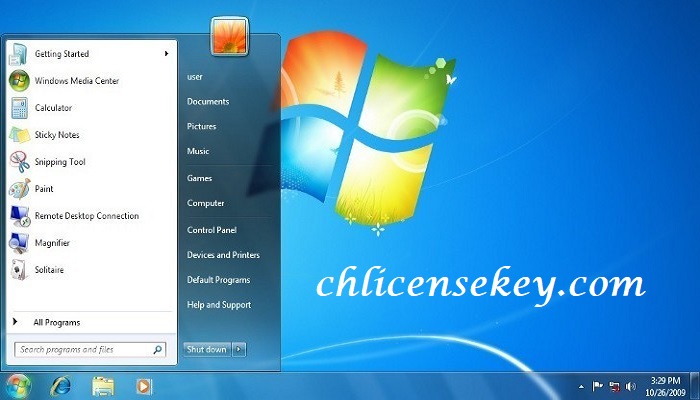700x400 pixels.
Task: Select the Snipping Tool text label
Action: (x=60, y=162)
